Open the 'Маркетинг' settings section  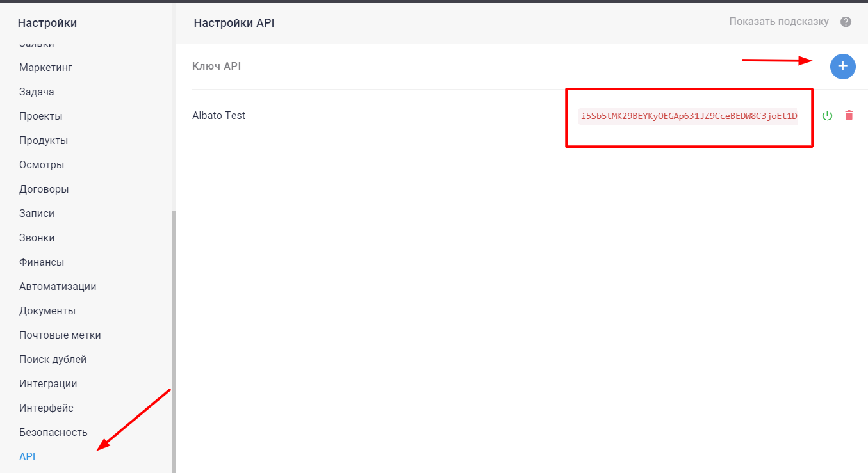click(45, 68)
